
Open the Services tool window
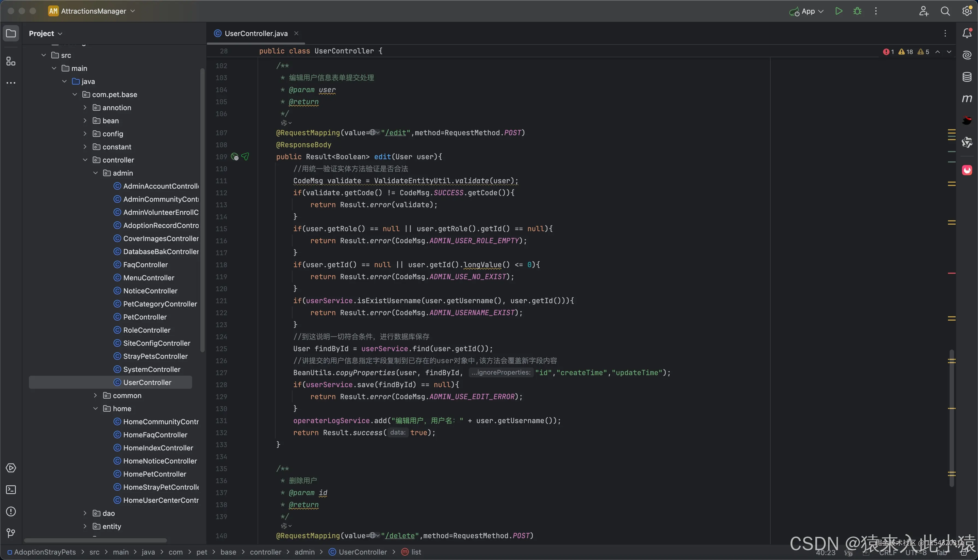click(x=11, y=468)
